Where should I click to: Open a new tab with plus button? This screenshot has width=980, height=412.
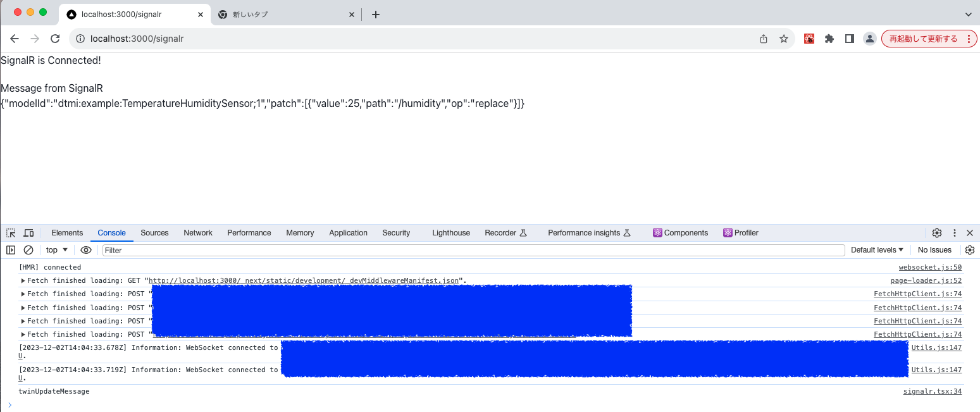(376, 14)
